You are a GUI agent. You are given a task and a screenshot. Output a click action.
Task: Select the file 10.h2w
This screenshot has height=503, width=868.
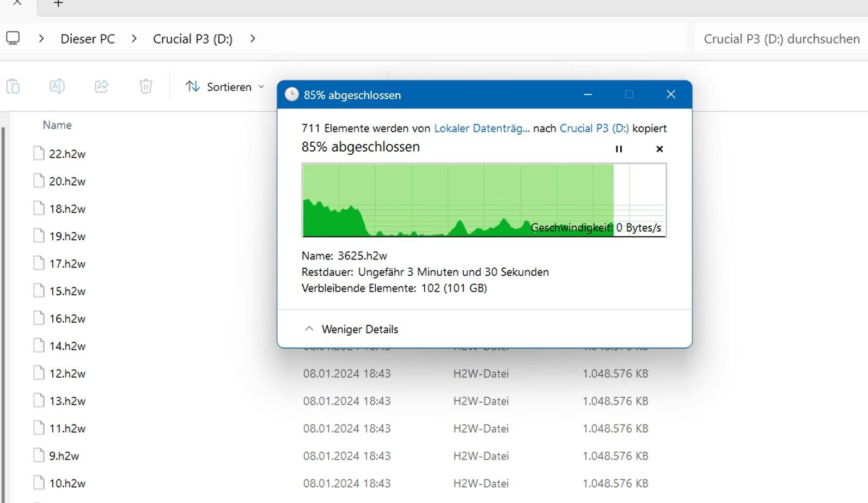tap(68, 483)
